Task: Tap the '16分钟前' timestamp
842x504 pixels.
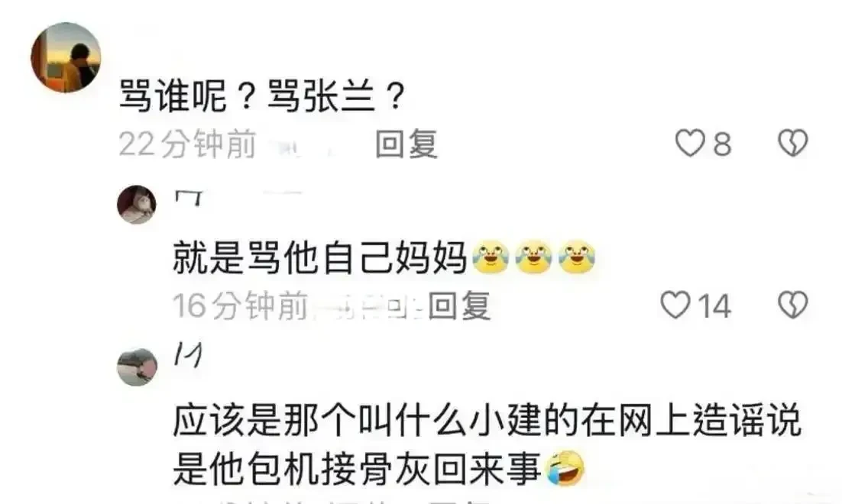Action: pyautogui.click(x=240, y=305)
